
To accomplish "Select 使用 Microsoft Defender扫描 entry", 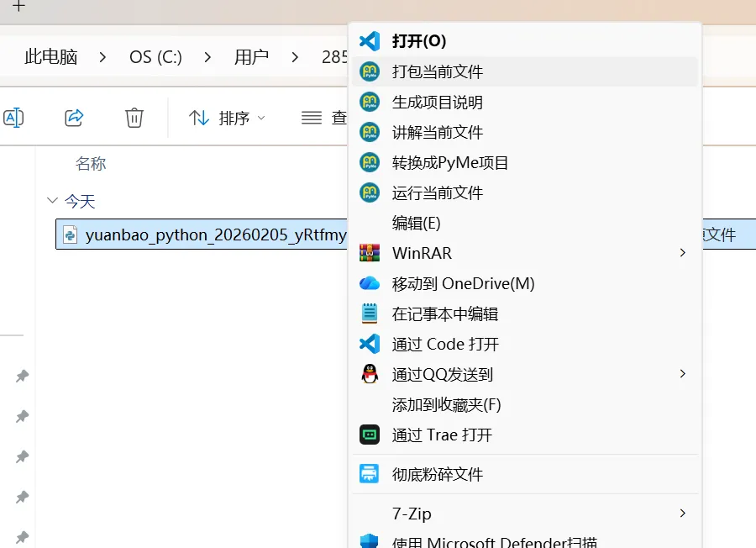I will tap(526, 541).
